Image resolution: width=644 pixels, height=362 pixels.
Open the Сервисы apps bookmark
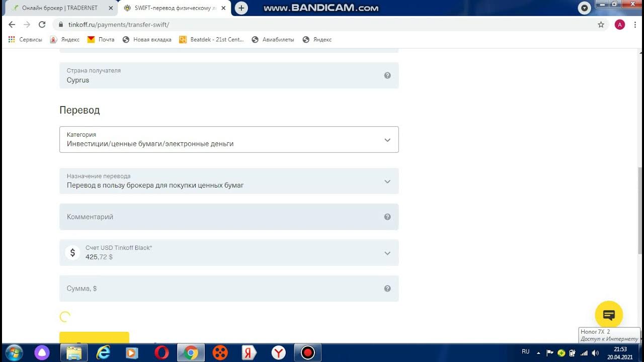click(25, 40)
